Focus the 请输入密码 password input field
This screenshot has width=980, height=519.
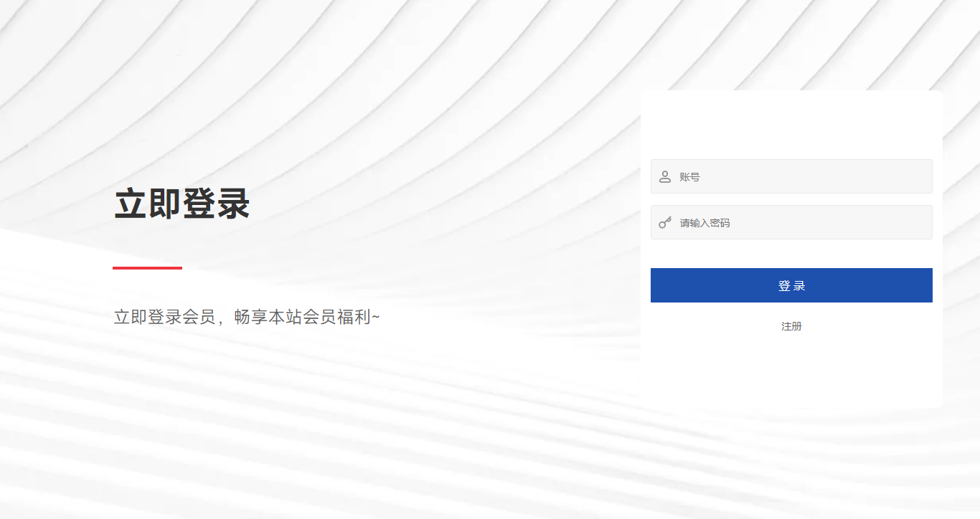point(791,222)
